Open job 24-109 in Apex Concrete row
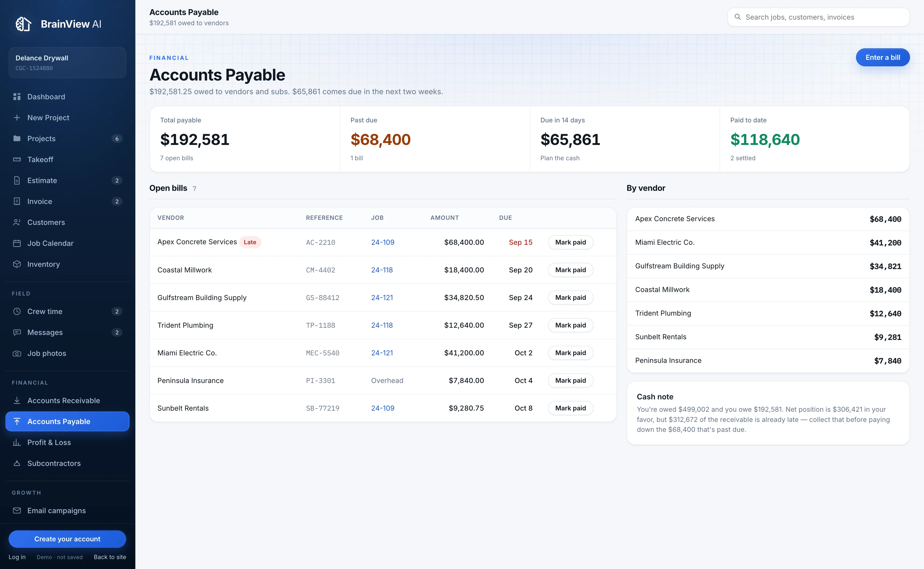Image resolution: width=924 pixels, height=569 pixels. tap(382, 242)
